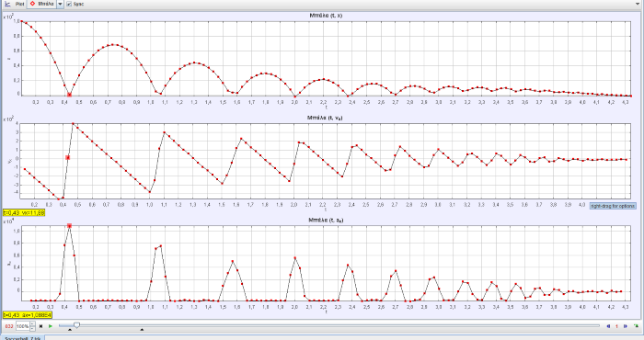
Task: Step forward one frame
Action: click(626, 326)
